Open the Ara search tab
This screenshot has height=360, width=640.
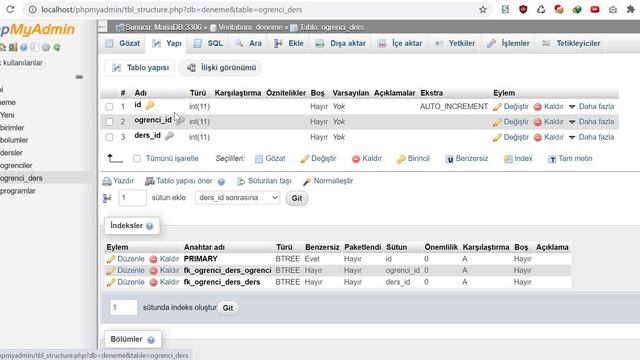pyautogui.click(x=249, y=43)
